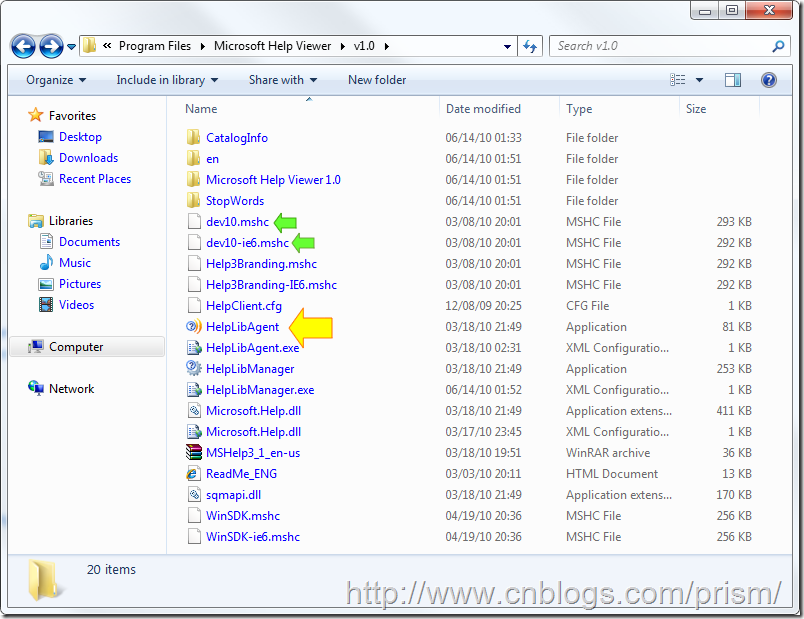
Task: Select Computer in the navigation pane
Action: (76, 347)
